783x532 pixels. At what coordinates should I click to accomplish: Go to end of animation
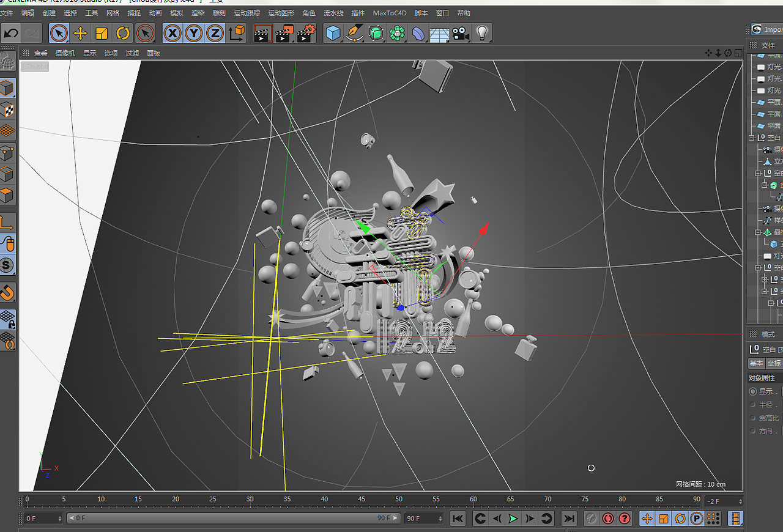point(569,519)
